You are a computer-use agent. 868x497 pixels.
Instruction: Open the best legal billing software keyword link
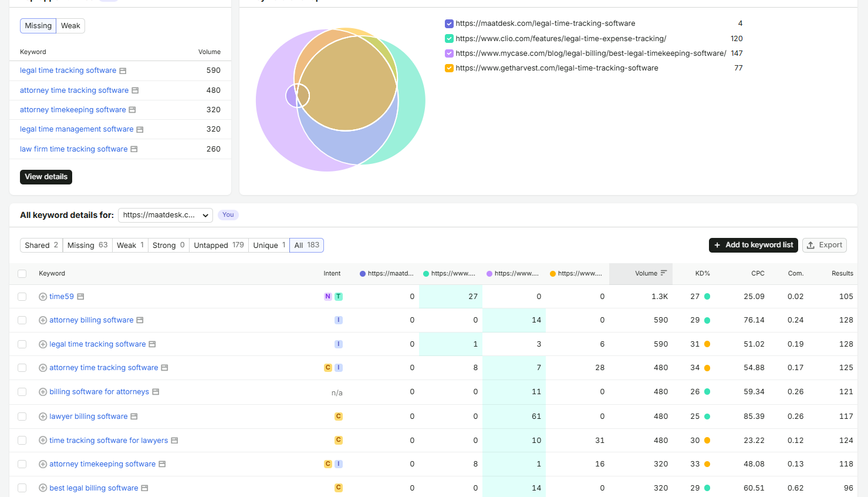[x=94, y=488]
